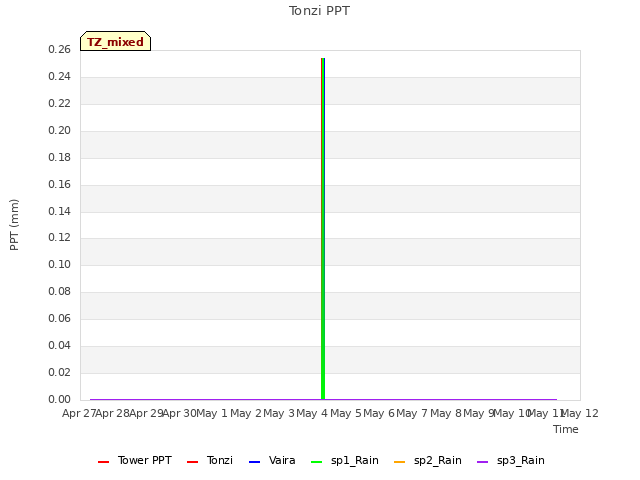The image size is (640, 480).
Task: Select the sp1_Rain legend entry
Action: coord(344,460)
